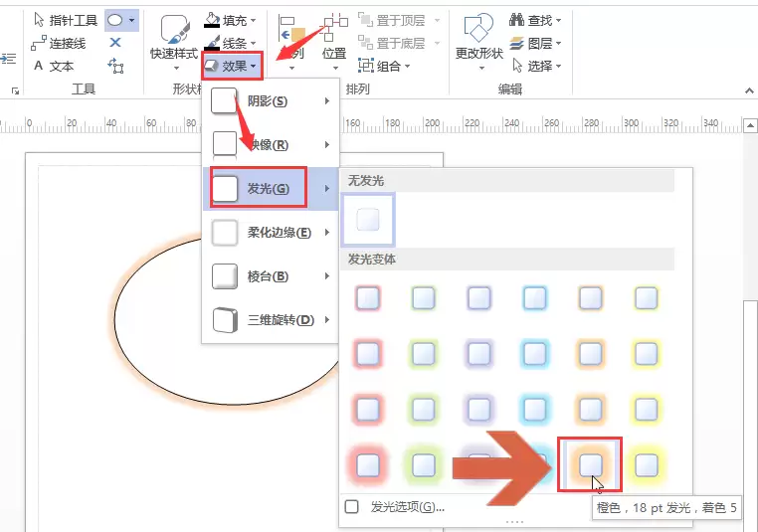This screenshot has width=758, height=532.
Task: Click 置于底层 send to back
Action: 392,43
